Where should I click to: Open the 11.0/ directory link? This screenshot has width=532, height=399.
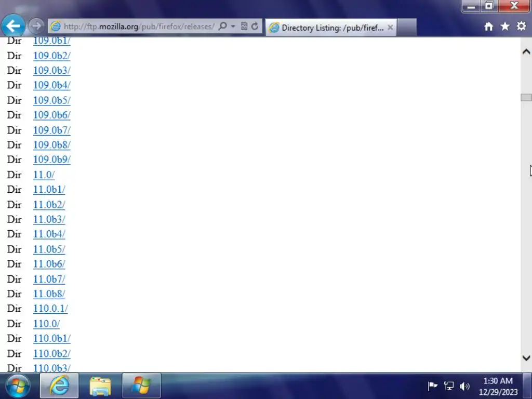[44, 175]
